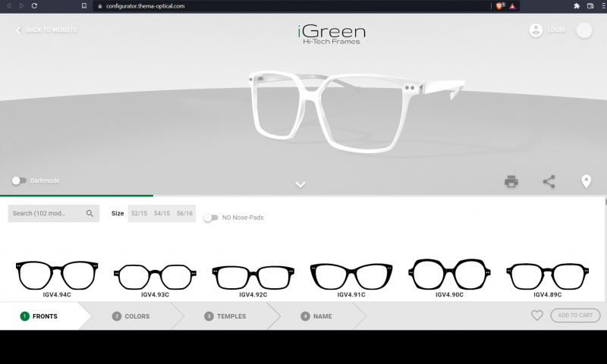Print the configuration with the printer icon
607x364 pixels.
[x=511, y=181]
